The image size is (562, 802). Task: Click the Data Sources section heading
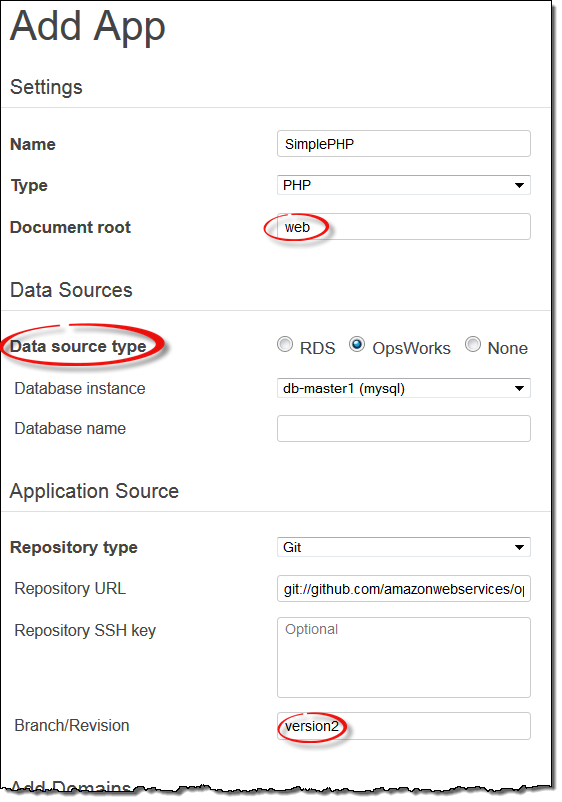(71, 290)
